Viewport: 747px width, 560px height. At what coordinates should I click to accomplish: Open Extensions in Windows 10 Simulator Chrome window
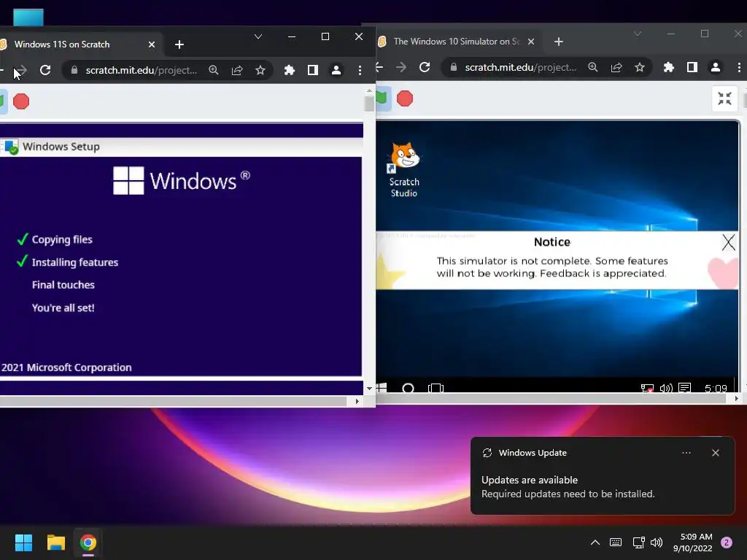(x=668, y=67)
